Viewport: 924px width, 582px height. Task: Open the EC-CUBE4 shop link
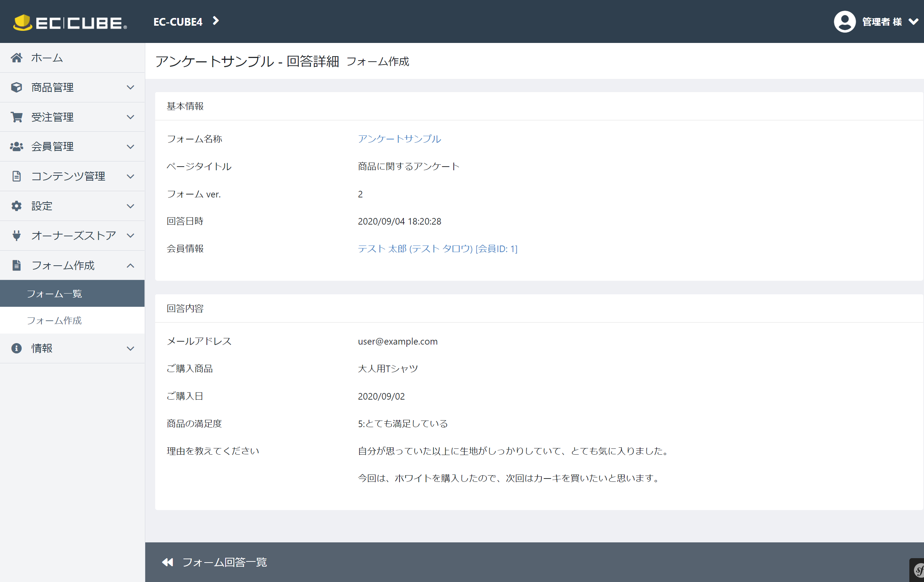pyautogui.click(x=178, y=22)
